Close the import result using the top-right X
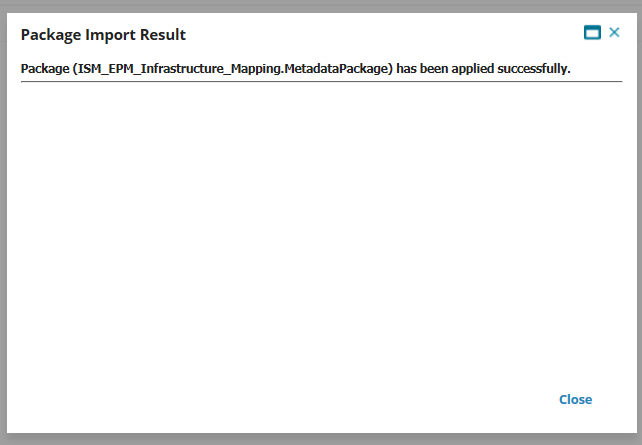Image resolution: width=642 pixels, height=445 pixels. tap(614, 32)
